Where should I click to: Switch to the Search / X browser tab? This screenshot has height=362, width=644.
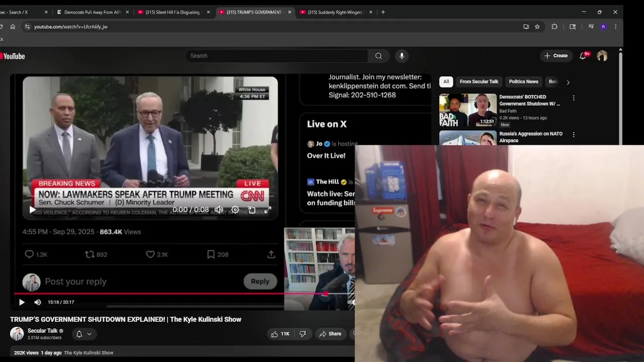coord(20,12)
